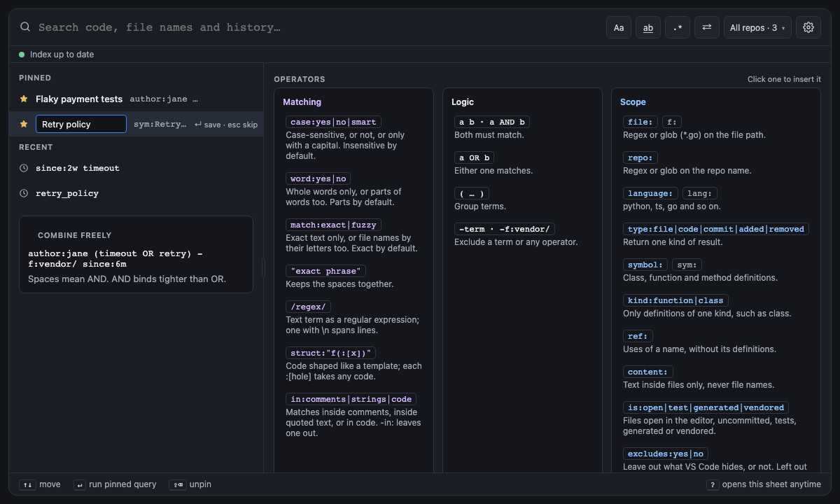Toggle regex .* search mode
Screen dimensions: 840x504
tap(678, 27)
